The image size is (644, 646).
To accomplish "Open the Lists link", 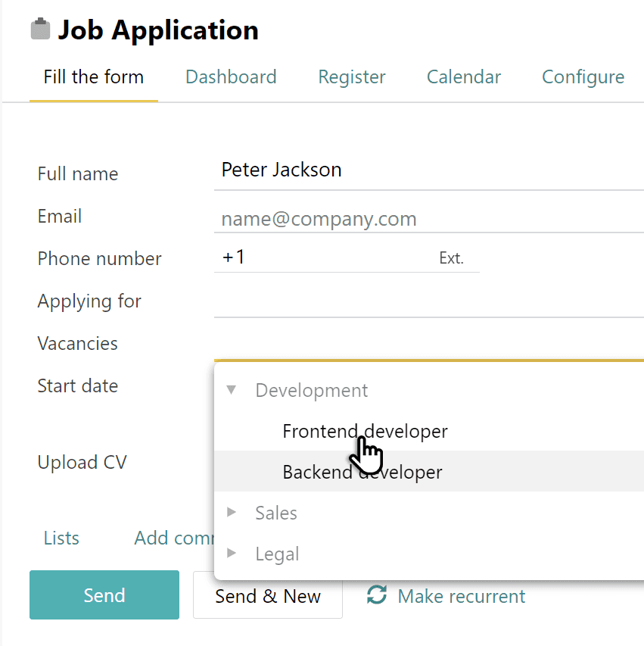I will point(61,538).
